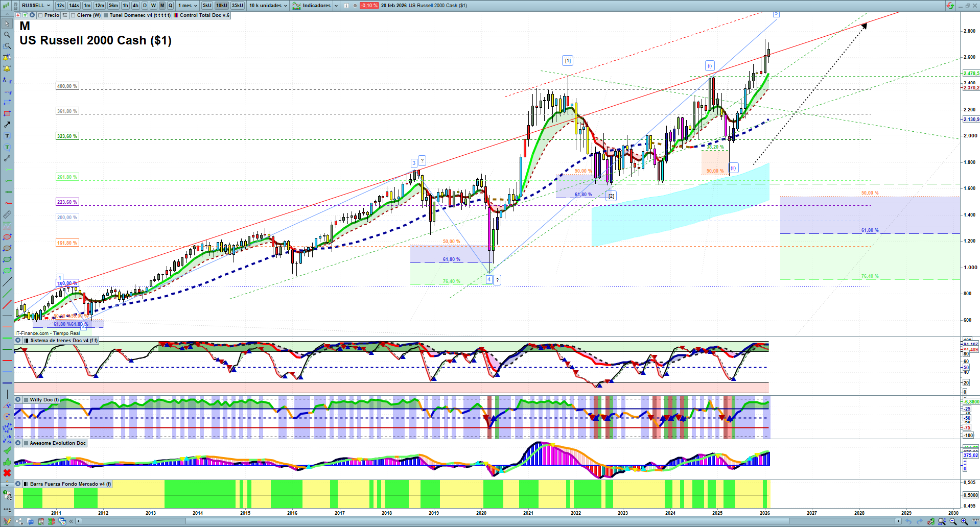Switch to the 1h timeframe
Viewport: 980px width, 527px height.
pyautogui.click(x=125, y=6)
